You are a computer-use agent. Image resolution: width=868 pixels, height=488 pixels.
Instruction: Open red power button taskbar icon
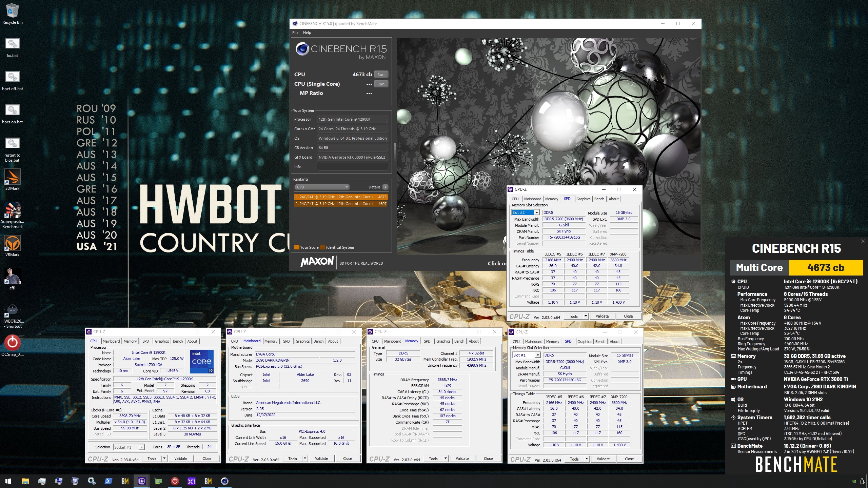[175, 481]
